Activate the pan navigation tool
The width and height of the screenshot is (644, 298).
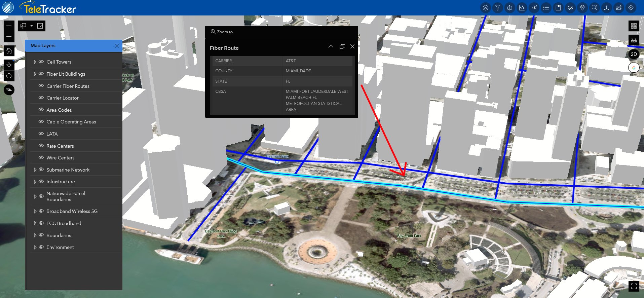tap(9, 65)
